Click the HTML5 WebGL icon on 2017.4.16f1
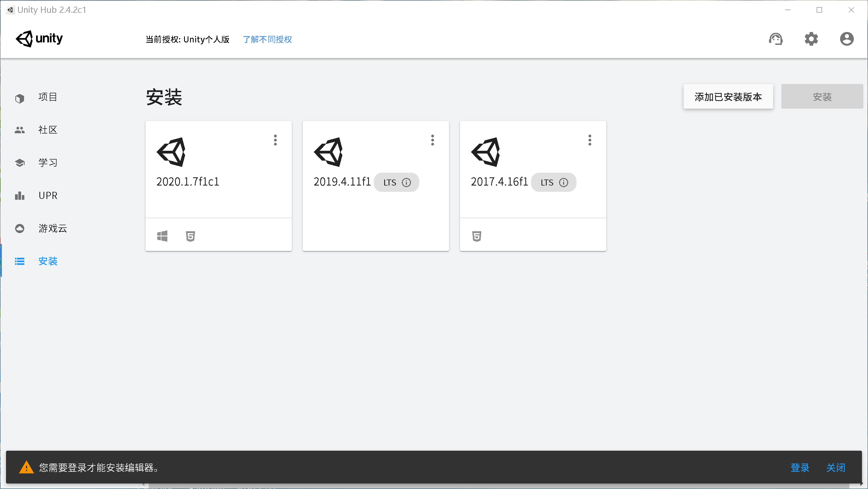Image resolution: width=868 pixels, height=489 pixels. [x=476, y=236]
